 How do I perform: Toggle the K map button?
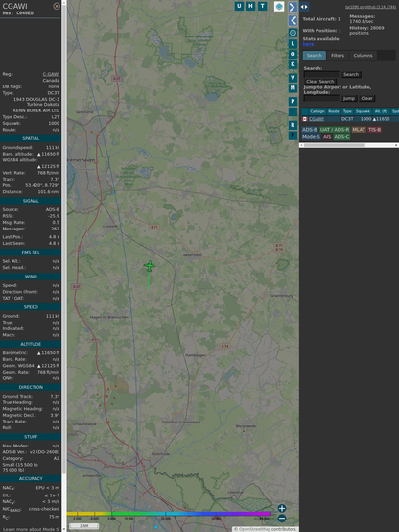pos(293,64)
